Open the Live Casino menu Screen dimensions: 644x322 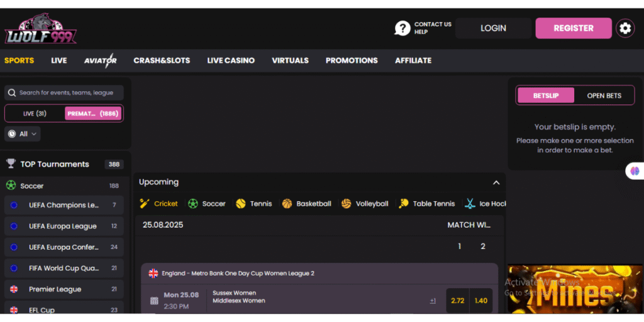click(231, 60)
